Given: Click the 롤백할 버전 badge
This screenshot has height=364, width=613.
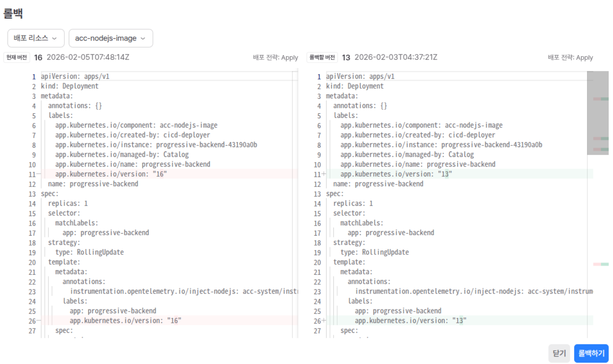Looking at the screenshot, I should coord(322,57).
